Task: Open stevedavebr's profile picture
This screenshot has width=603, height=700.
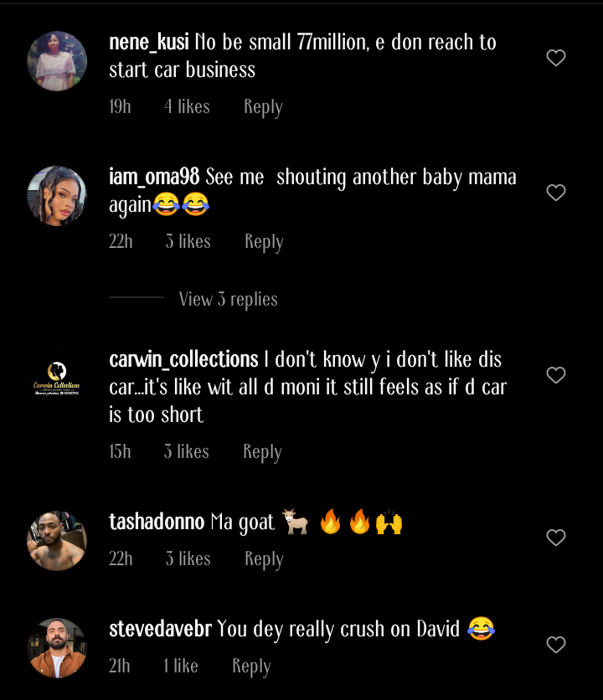Action: coord(56,646)
